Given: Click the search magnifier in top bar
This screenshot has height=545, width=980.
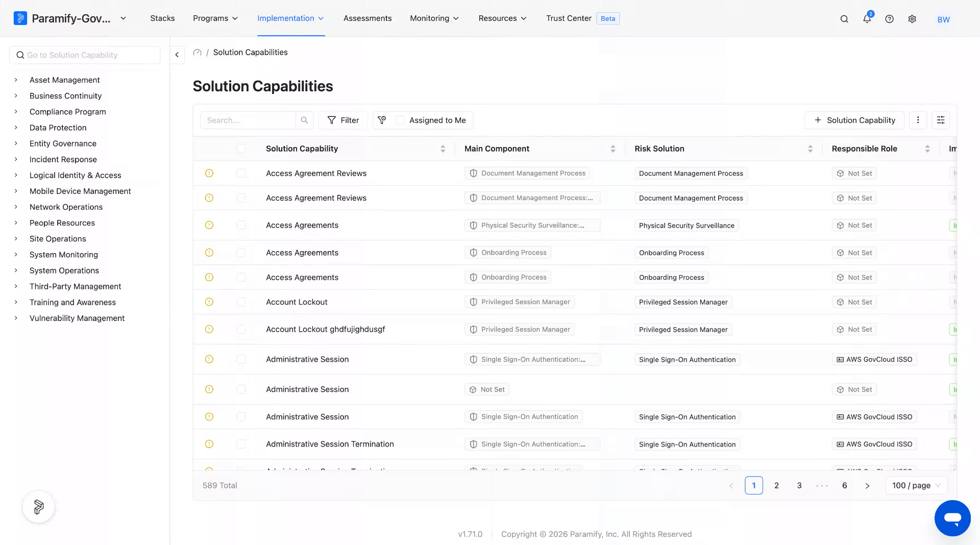Looking at the screenshot, I should tap(844, 19).
